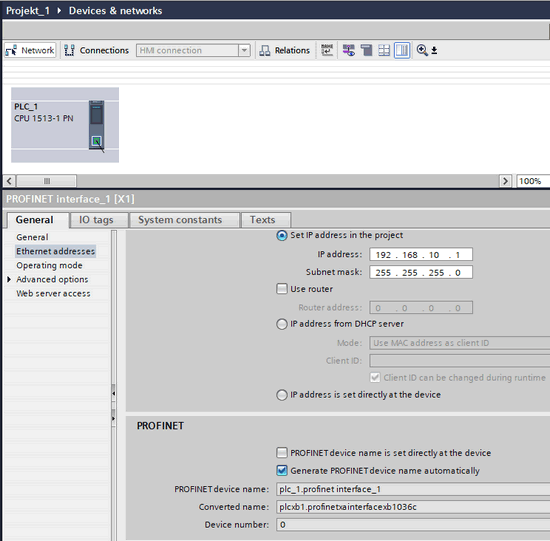Select Web server access in the tree
Screen dimensions: 550x541
click(53, 293)
